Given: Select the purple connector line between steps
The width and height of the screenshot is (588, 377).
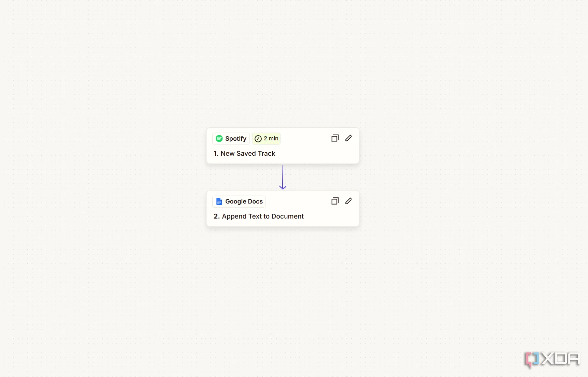Looking at the screenshot, I should click(283, 175).
